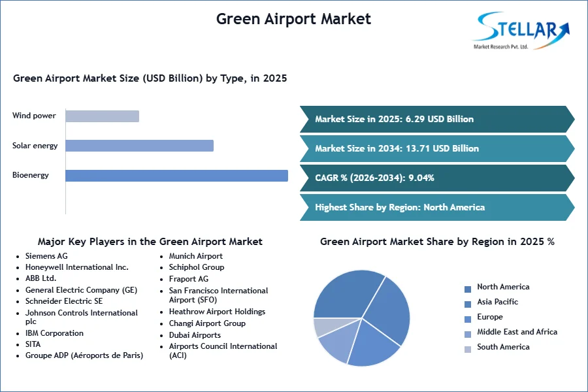This screenshot has height=392, width=588.
Task: Click the 'Wind power' axis label
Action: click(x=34, y=116)
